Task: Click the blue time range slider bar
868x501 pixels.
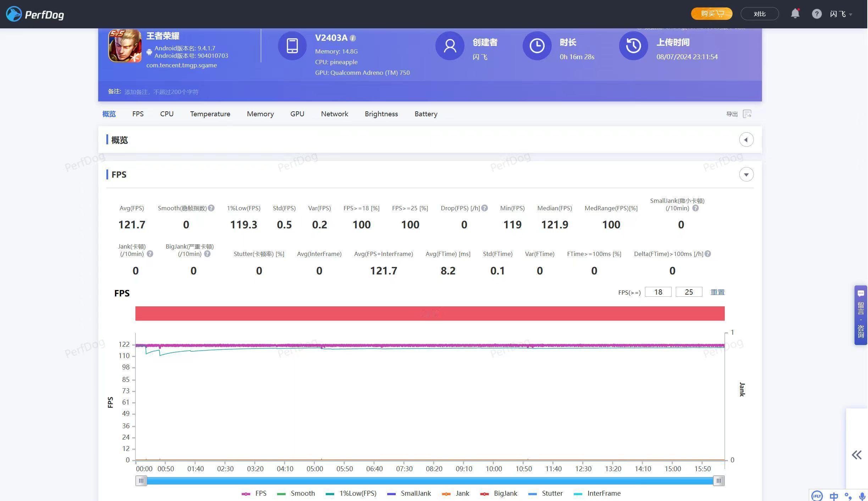Action: click(x=430, y=481)
